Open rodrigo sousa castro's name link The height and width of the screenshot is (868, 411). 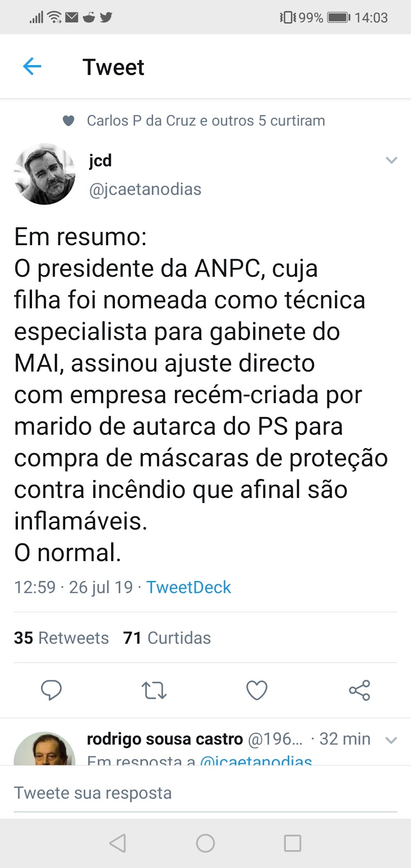tap(165, 739)
